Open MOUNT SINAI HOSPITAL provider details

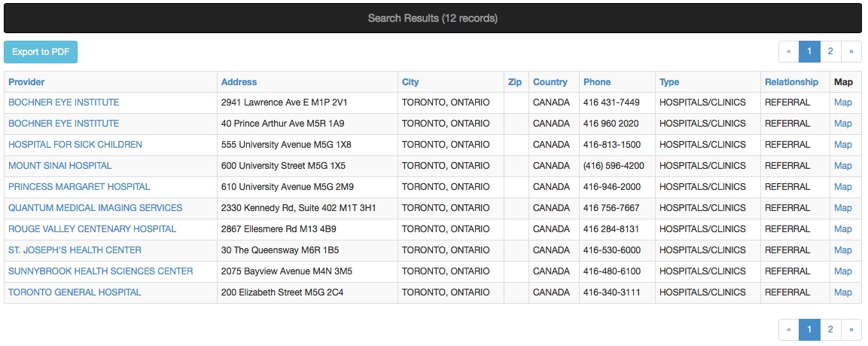59,166
